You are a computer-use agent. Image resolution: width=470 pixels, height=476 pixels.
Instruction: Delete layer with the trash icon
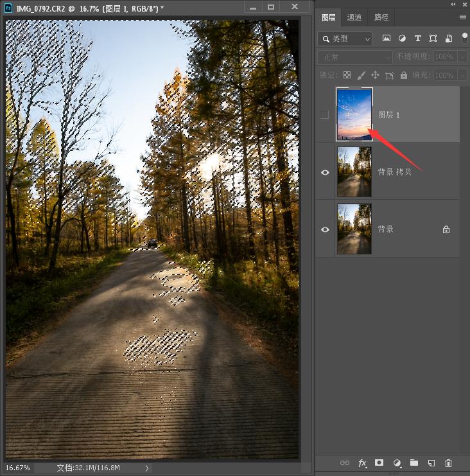449,463
